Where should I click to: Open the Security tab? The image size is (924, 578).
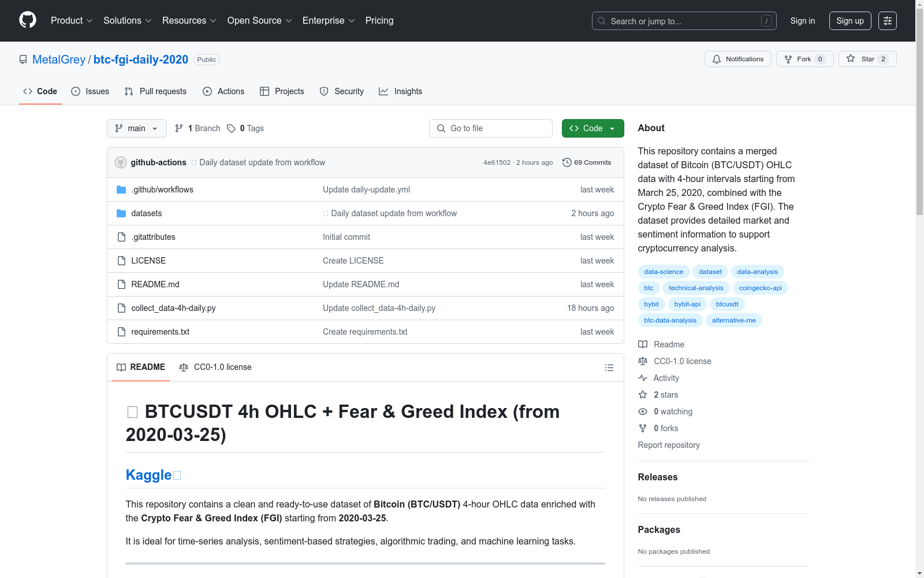coord(342,91)
